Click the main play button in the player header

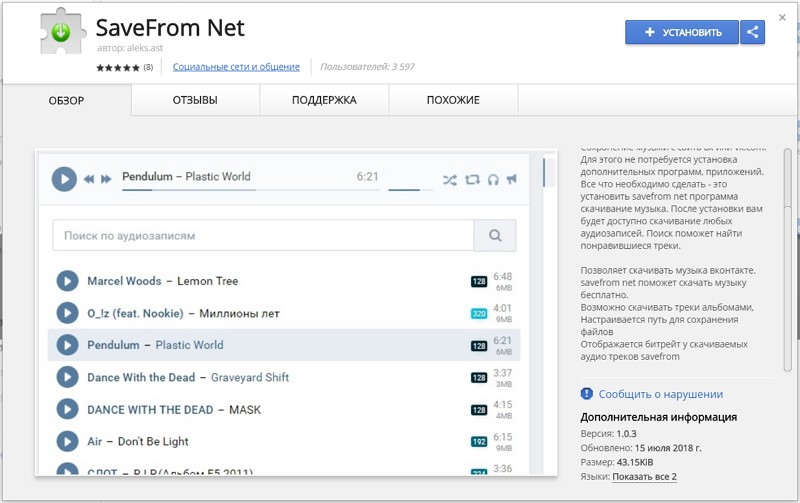64,179
